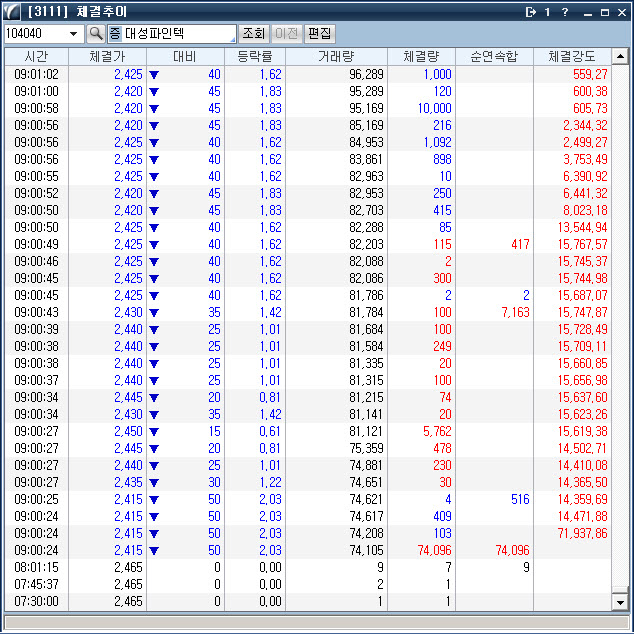Click the '증' market badge beside stock name
This screenshot has width=634, height=634.
115,33
